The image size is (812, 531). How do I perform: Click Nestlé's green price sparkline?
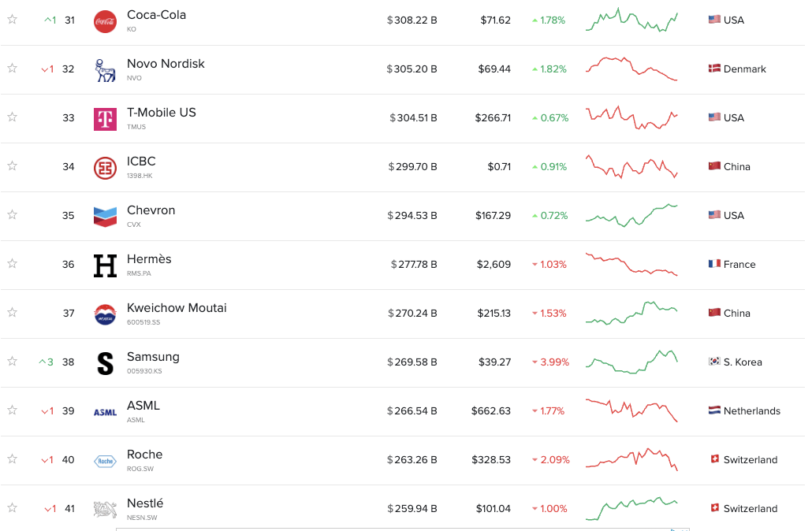tap(631, 508)
